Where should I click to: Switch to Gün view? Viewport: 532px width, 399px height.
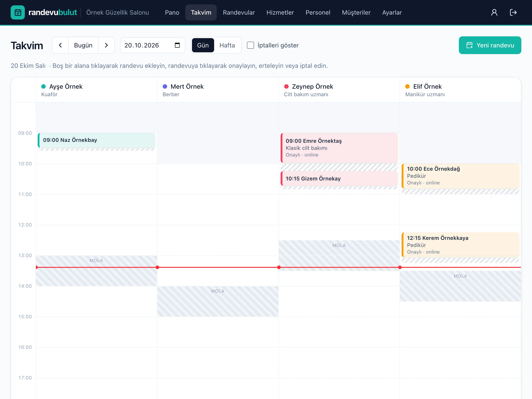tap(203, 45)
